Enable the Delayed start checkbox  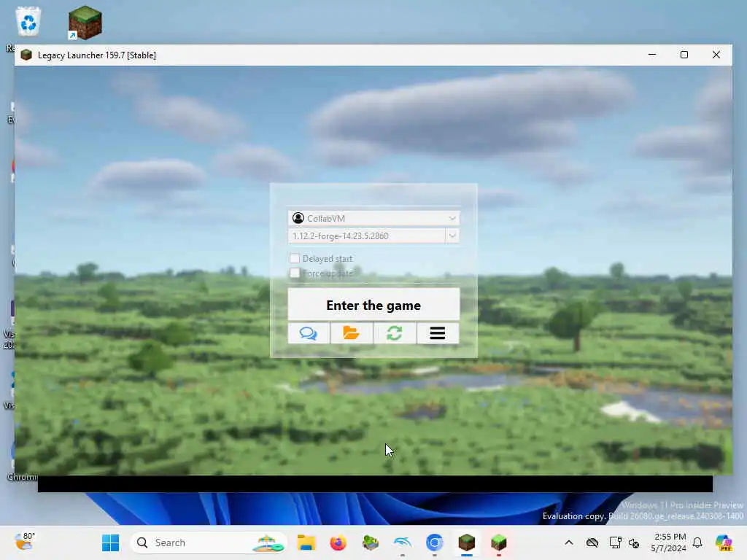pyautogui.click(x=295, y=258)
